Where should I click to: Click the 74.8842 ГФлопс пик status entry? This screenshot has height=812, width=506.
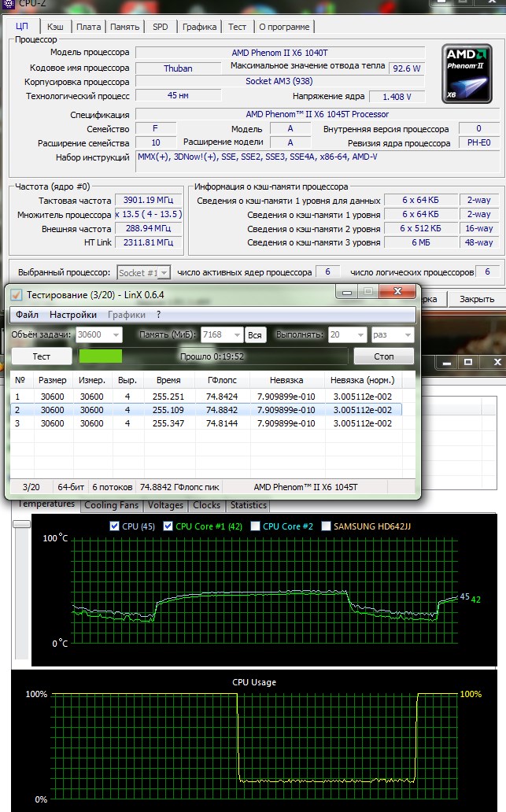pos(179,487)
